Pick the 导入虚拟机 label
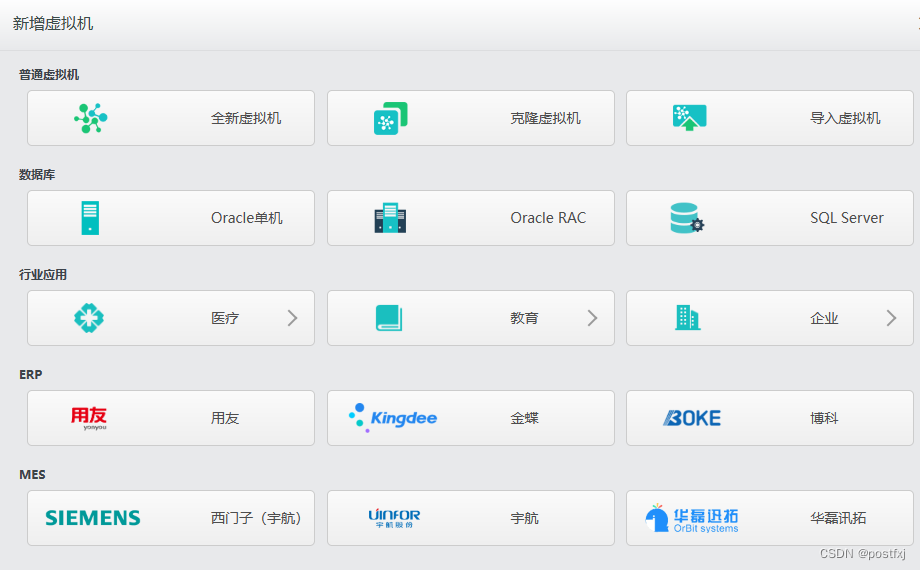 845,118
